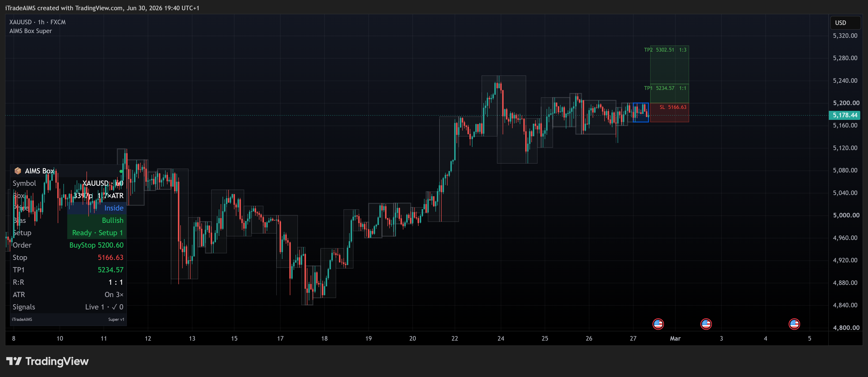Click the current price tag 5,178.44
Screen dimensions: 868x377
(845, 115)
